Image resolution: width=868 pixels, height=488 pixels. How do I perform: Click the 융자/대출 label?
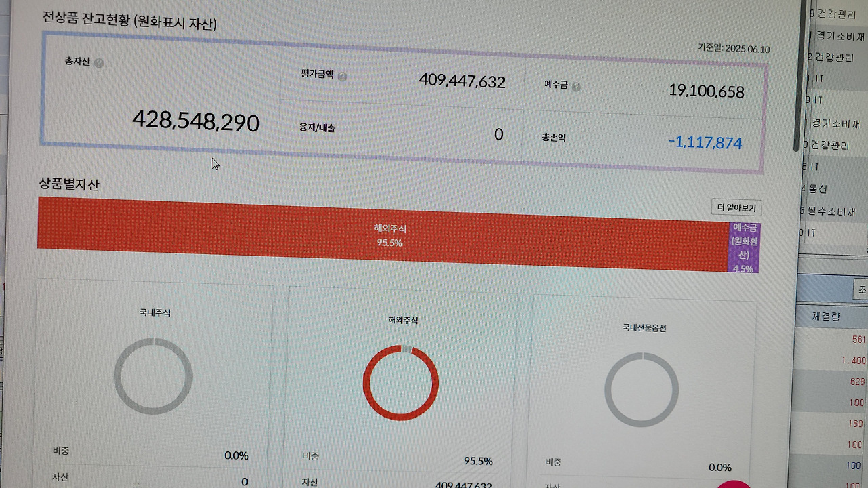point(317,127)
